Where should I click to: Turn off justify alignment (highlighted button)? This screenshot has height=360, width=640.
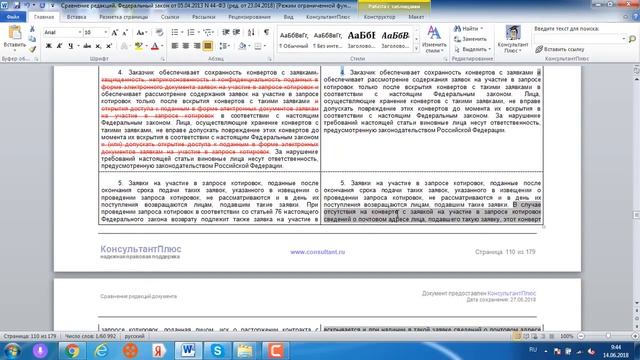[208, 46]
